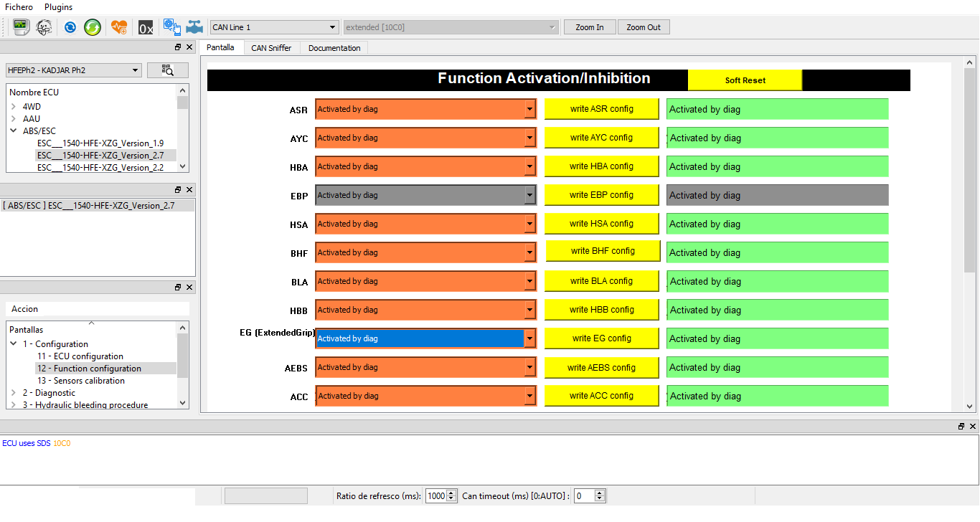This screenshot has height=522, width=980.
Task: Click the green circular reload icon
Action: pyautogui.click(x=93, y=27)
